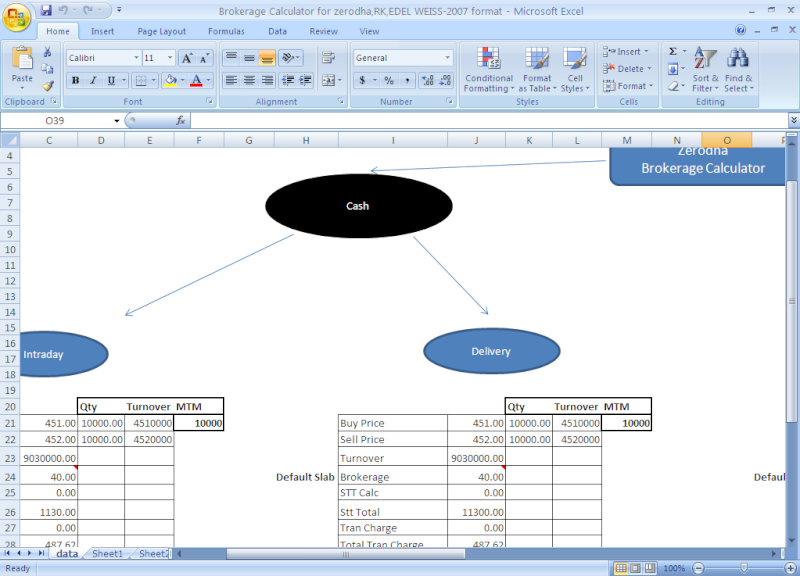Open Cell Styles gallery
This screenshot has width=800, height=576.
[x=575, y=69]
